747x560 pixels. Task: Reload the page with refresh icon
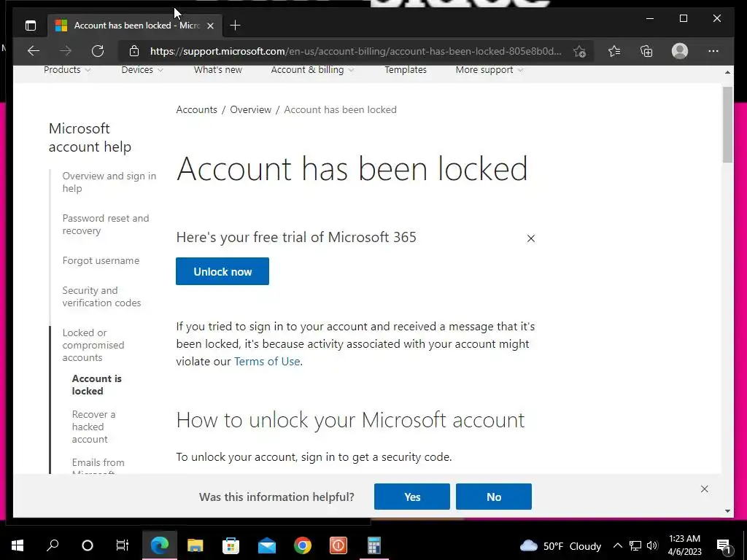98,51
